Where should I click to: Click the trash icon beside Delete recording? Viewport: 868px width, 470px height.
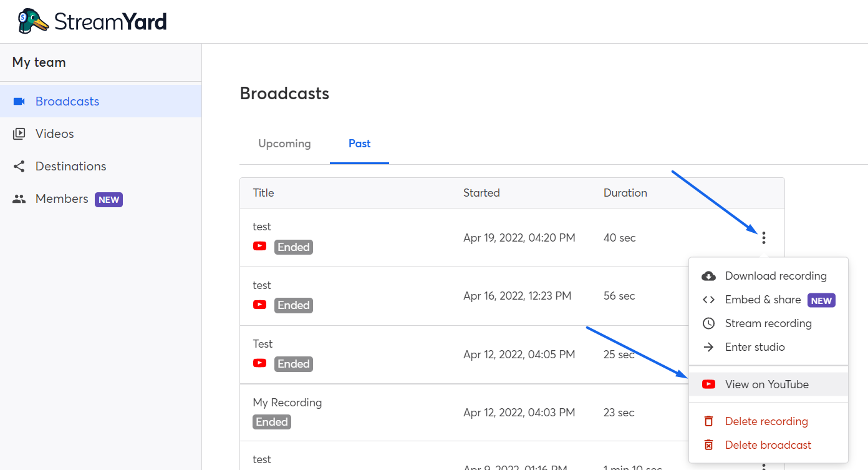click(x=708, y=421)
